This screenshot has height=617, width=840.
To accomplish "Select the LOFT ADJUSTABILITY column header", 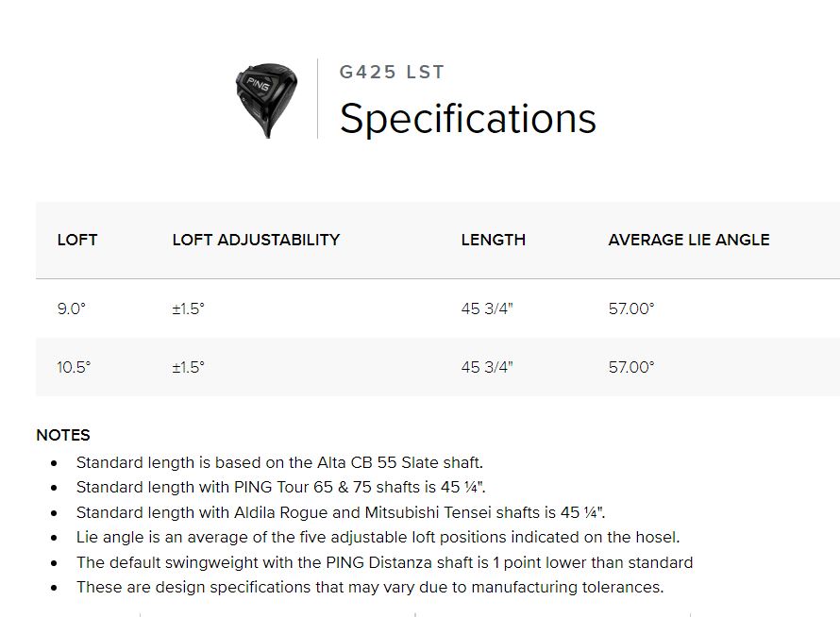I will pyautogui.click(x=256, y=240).
